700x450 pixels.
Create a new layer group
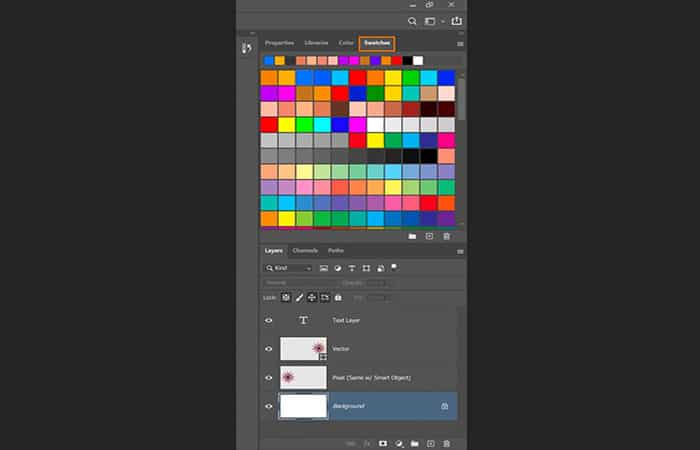(415, 444)
